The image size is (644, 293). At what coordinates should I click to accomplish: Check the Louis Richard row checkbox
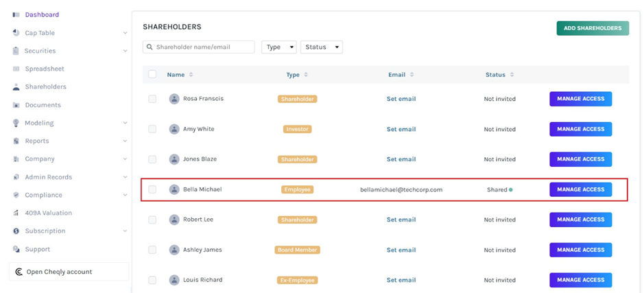[152, 280]
